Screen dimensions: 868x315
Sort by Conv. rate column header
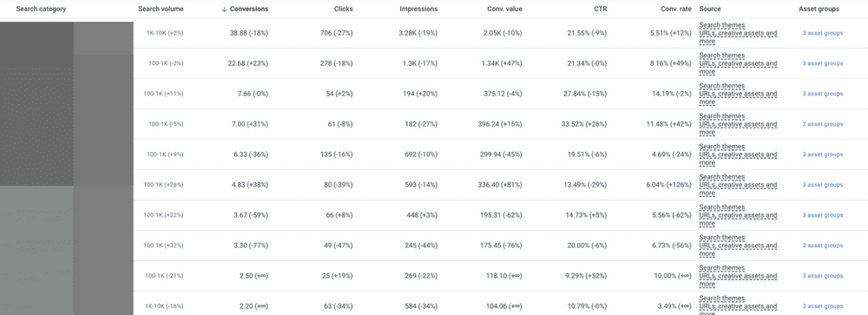point(676,10)
